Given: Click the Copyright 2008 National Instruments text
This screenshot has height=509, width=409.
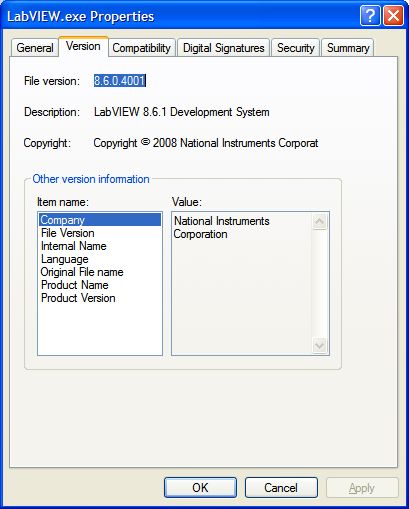Looking at the screenshot, I should click(x=206, y=143).
